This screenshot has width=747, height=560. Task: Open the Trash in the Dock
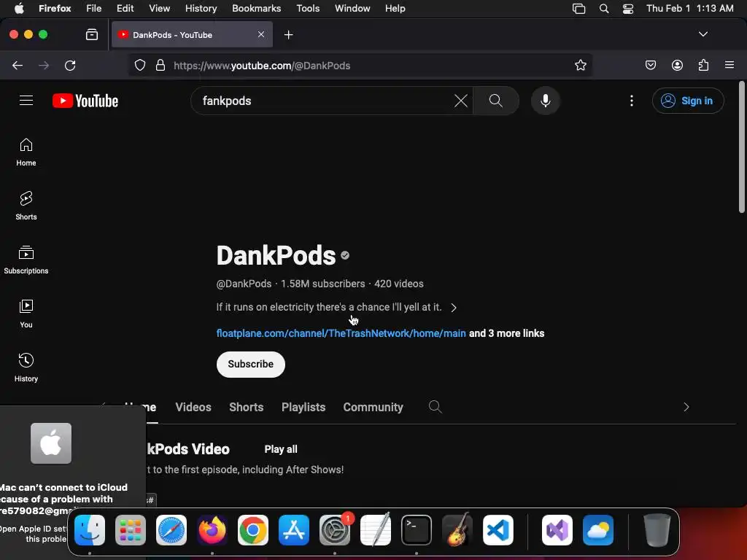pos(657,530)
